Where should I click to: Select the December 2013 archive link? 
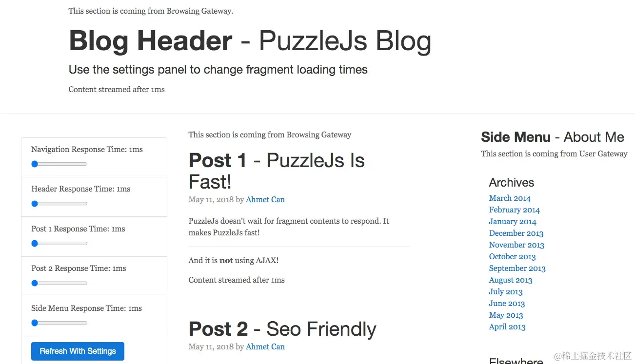pyautogui.click(x=516, y=233)
